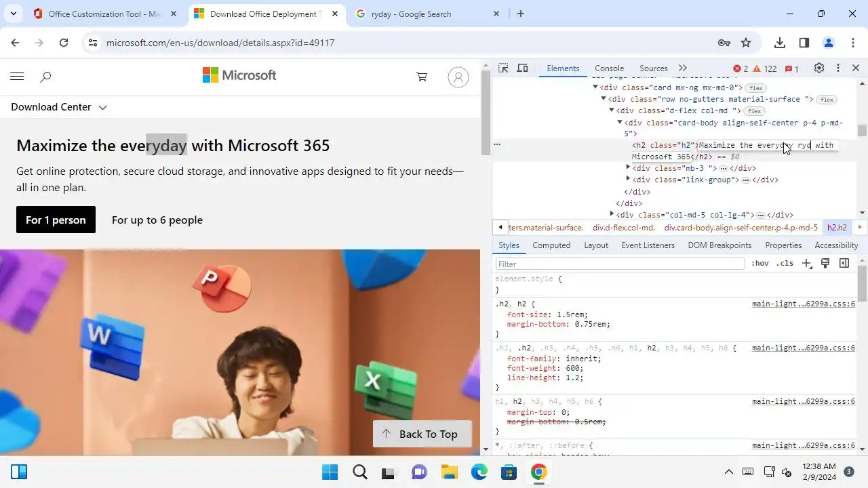Screen dimensions: 868x488
Task: Click the new style rule plus icon
Action: [x=806, y=264]
